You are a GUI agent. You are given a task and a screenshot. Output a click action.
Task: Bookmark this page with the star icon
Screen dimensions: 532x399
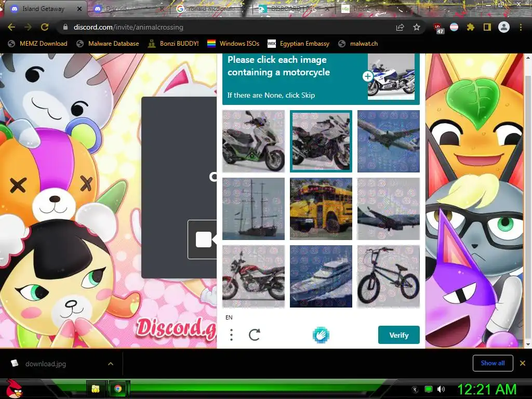click(x=417, y=27)
